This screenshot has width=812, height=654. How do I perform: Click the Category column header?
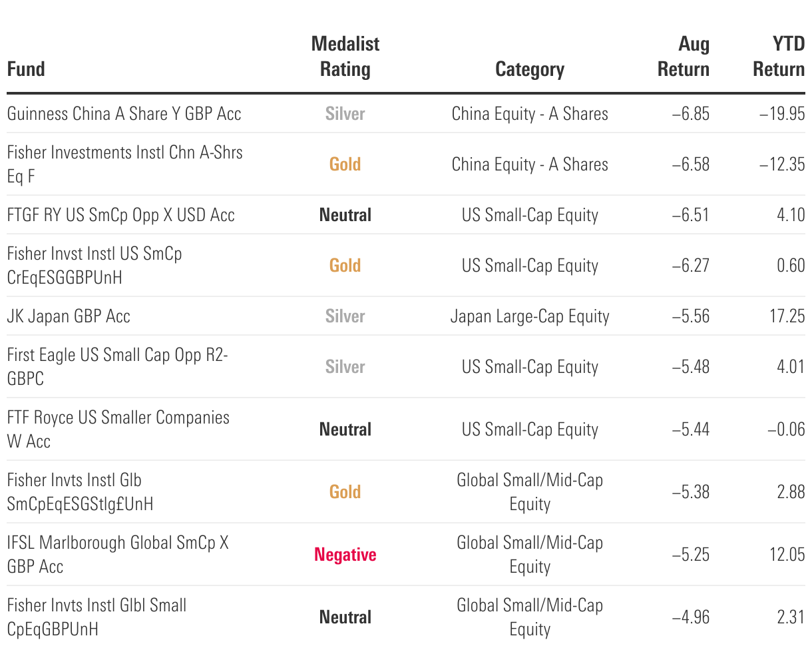click(x=530, y=69)
